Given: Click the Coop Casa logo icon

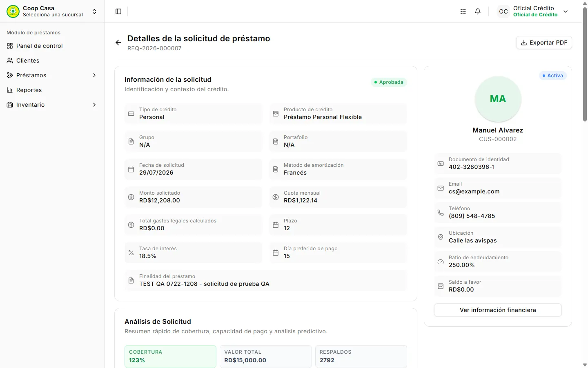Looking at the screenshot, I should (x=13, y=11).
